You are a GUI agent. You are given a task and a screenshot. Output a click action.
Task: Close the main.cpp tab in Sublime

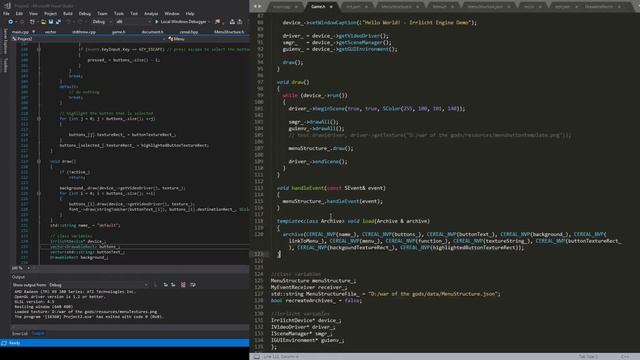(x=296, y=7)
